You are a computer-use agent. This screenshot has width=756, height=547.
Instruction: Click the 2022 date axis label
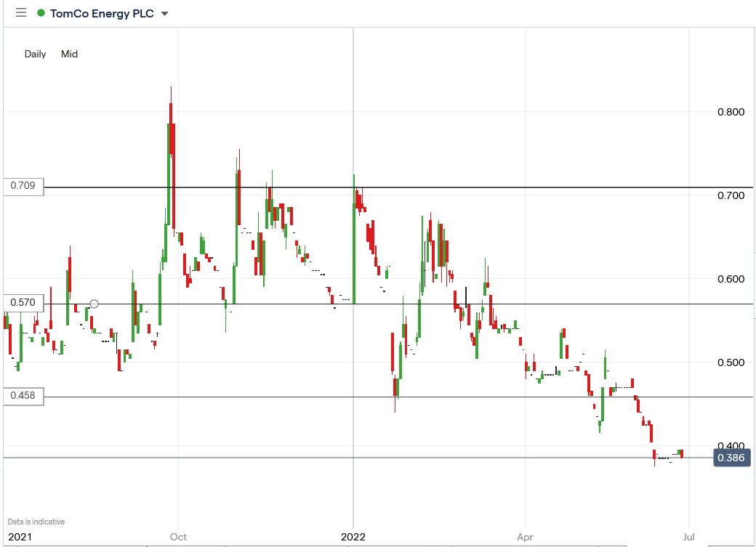tap(353, 538)
